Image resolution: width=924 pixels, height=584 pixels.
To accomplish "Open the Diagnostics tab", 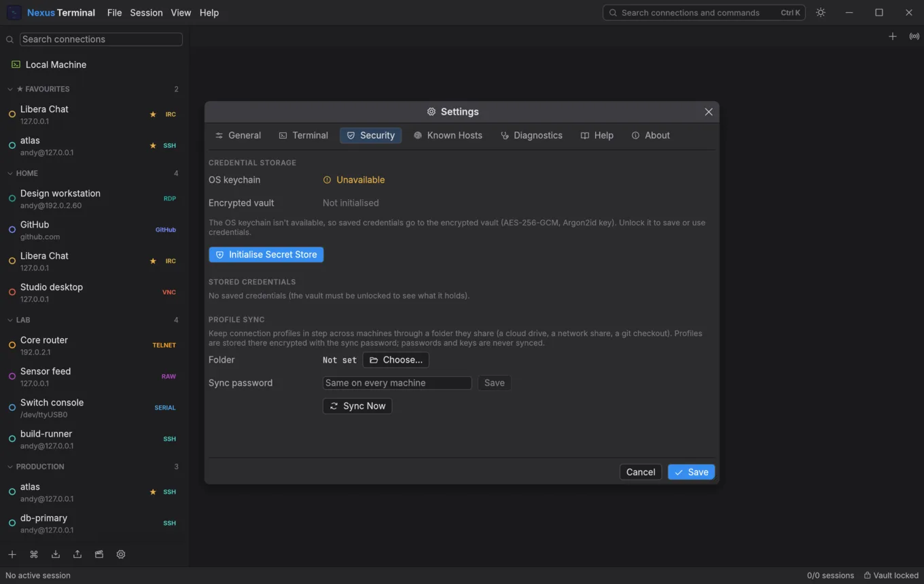I will 531,136.
